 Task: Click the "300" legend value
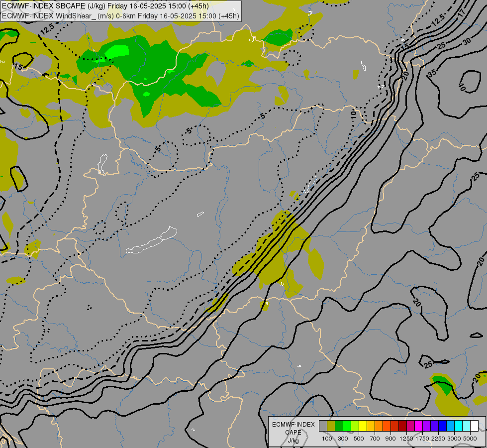click(343, 439)
